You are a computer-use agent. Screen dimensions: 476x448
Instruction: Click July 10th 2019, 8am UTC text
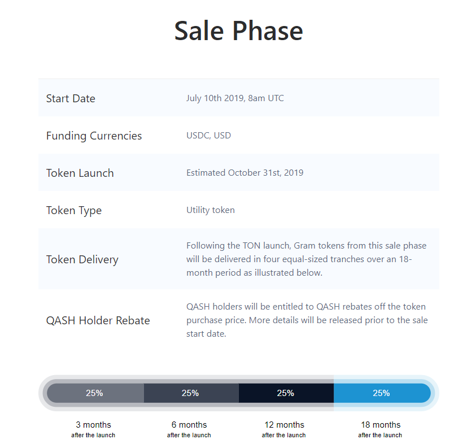[x=235, y=98]
